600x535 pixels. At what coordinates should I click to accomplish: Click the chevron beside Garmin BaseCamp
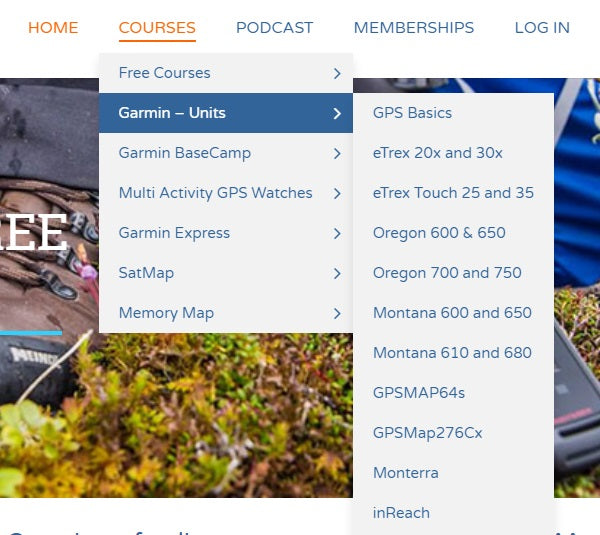point(337,153)
